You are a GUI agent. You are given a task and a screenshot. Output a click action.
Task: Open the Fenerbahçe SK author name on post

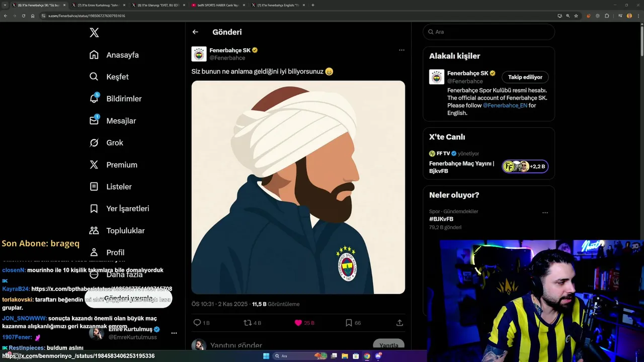(230, 50)
